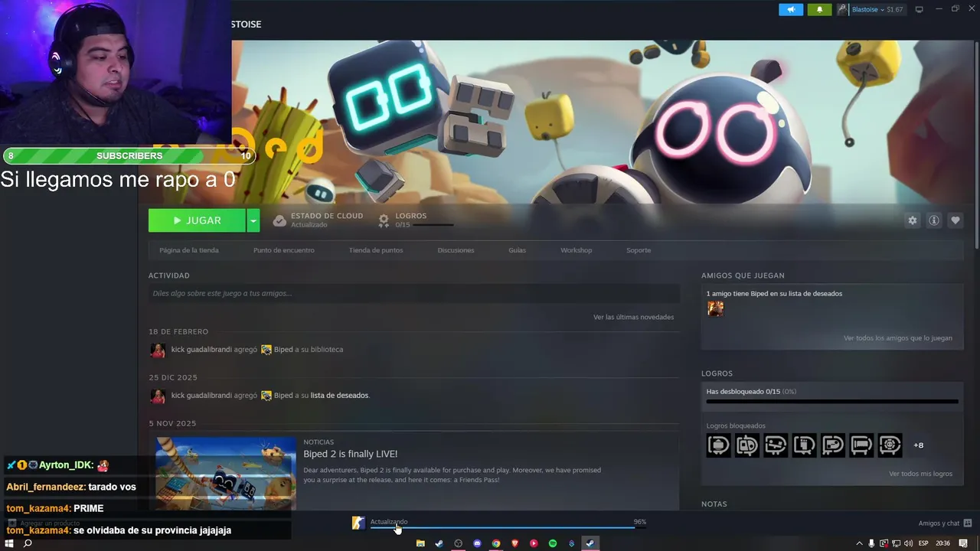Click the lista de deseados link
The height and width of the screenshot is (551, 980).
pos(339,396)
